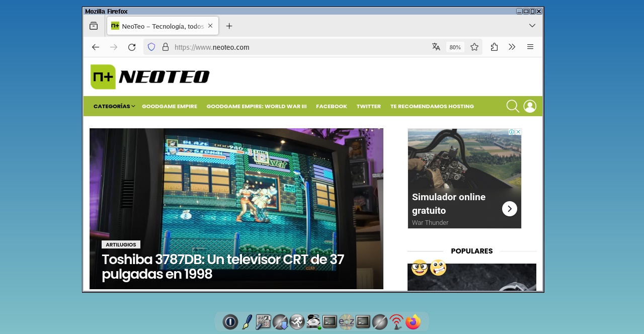Viewport: 644px width, 334px height.
Task: Open the user account icon
Action: click(x=530, y=106)
